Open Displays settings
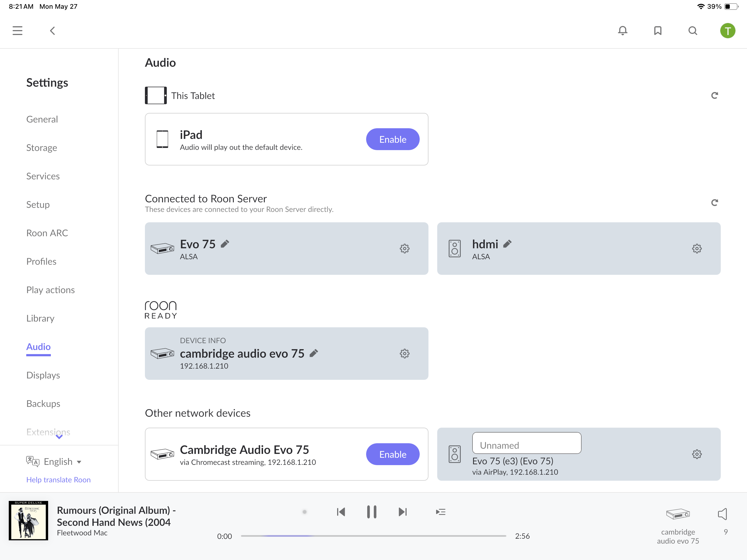 [43, 375]
